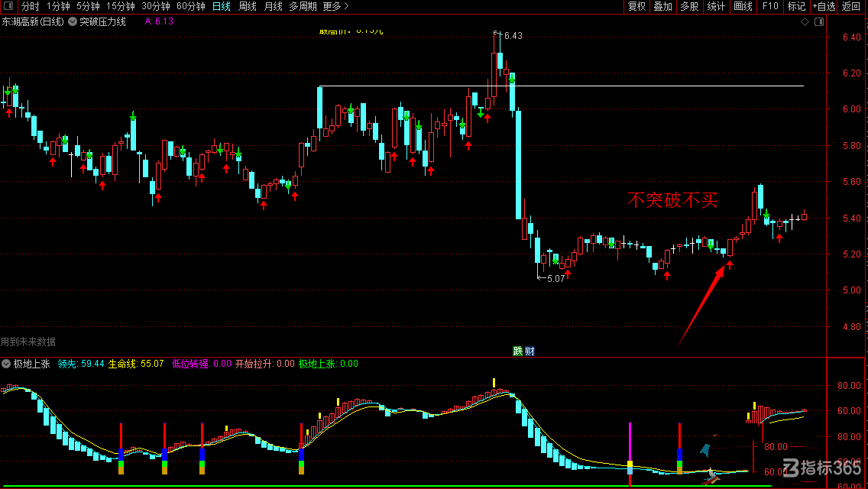Click the 5.40 price axis label

(851, 219)
